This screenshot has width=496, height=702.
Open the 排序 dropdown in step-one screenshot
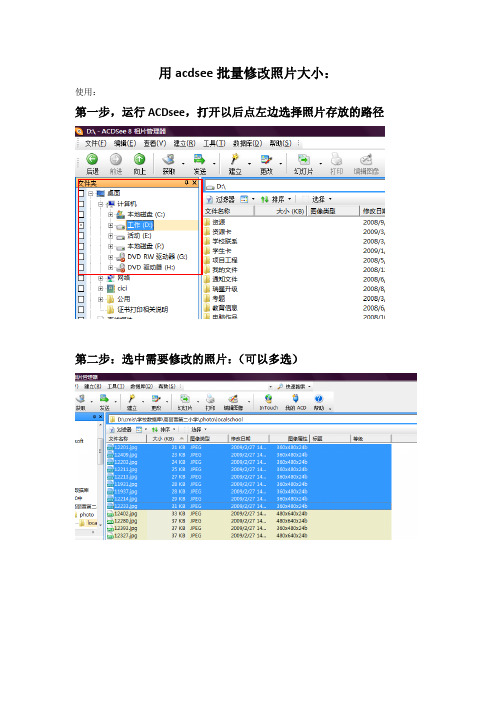pos(290,199)
